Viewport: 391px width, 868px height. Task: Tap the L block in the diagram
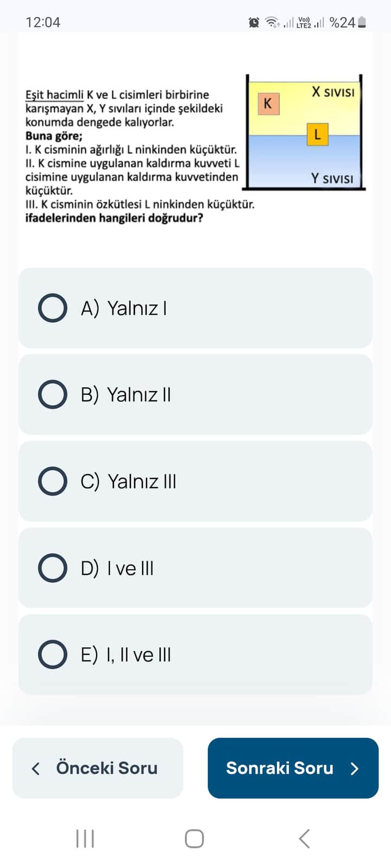click(317, 133)
